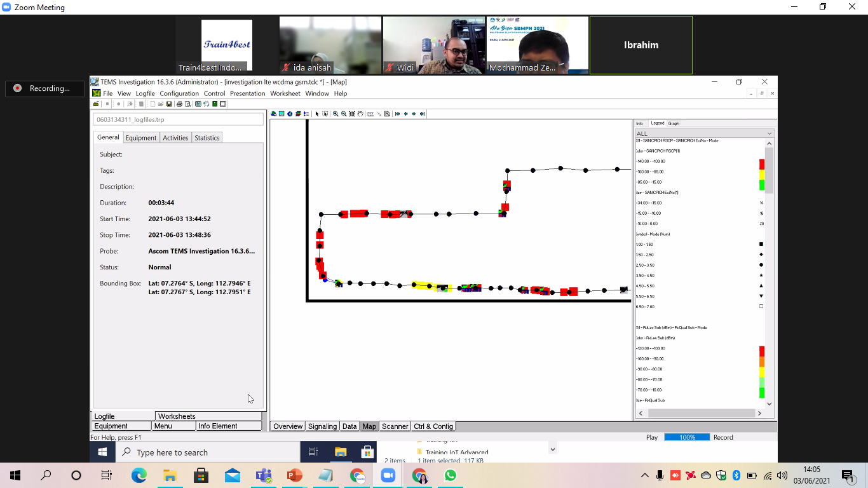Jump to first item with map toolbar arrow

pos(398,114)
